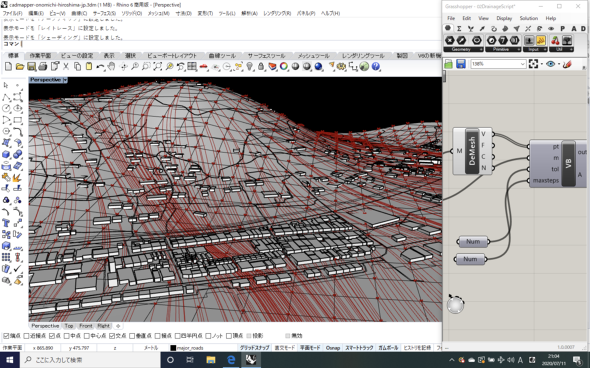The height and width of the screenshot is (368, 590).
Task: Click the sketch brush icon in Grasshopper
Action: (x=567, y=64)
